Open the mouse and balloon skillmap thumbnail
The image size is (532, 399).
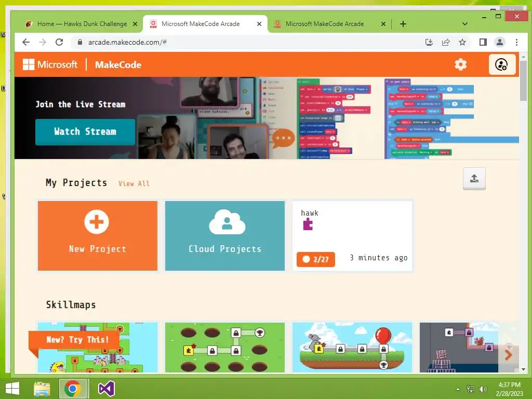coord(352,348)
